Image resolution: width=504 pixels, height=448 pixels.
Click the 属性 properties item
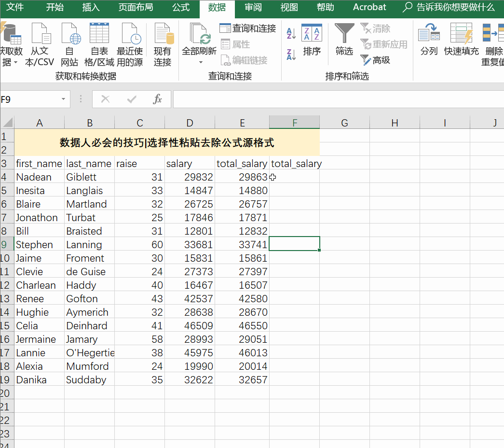(236, 44)
